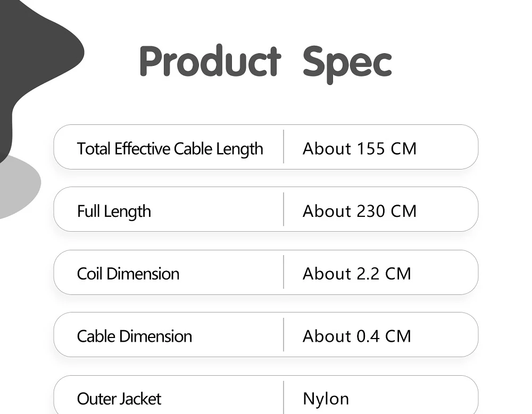Viewport: 532px width, 414px height.
Task: Click the word "Product" in the heading
Action: coord(210,62)
